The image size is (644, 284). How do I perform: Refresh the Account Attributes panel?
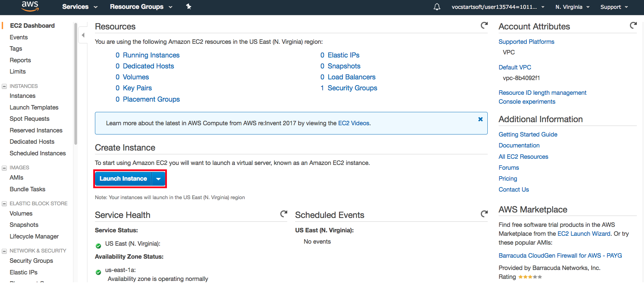point(633,25)
